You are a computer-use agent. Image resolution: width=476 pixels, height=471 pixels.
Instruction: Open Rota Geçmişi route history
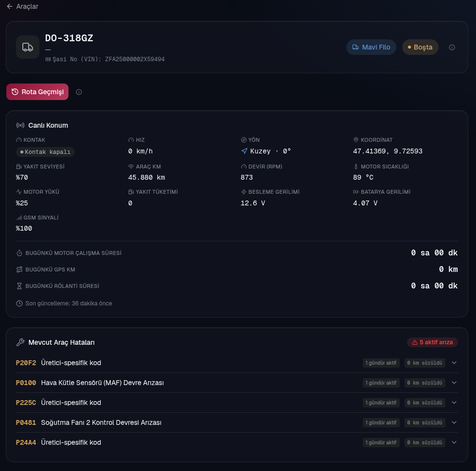click(x=37, y=92)
